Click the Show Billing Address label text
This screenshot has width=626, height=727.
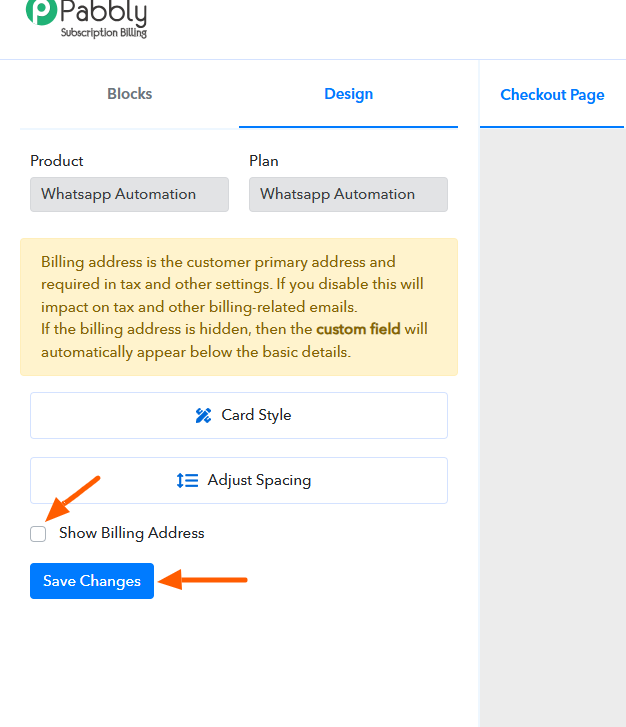point(131,533)
